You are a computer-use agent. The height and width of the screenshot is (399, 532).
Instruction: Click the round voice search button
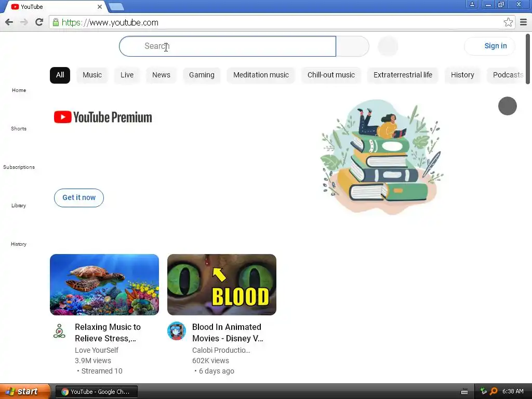[x=388, y=46]
